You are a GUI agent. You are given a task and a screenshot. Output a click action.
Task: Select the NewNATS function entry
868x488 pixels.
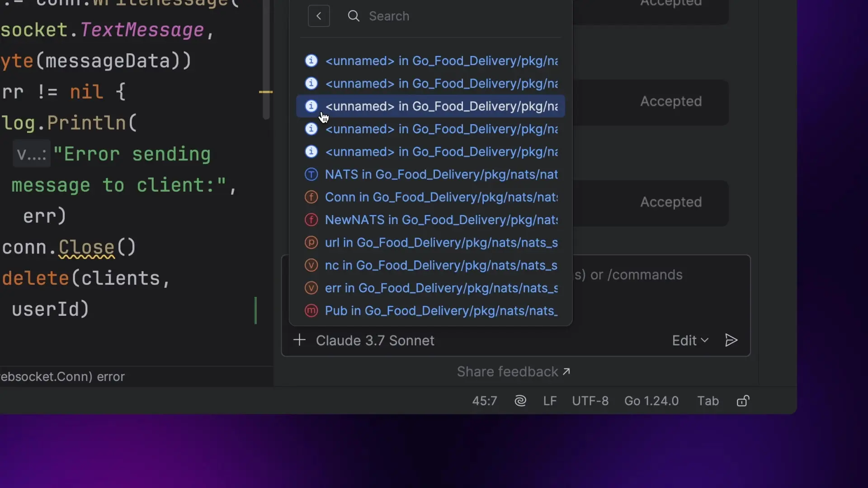[430, 220]
